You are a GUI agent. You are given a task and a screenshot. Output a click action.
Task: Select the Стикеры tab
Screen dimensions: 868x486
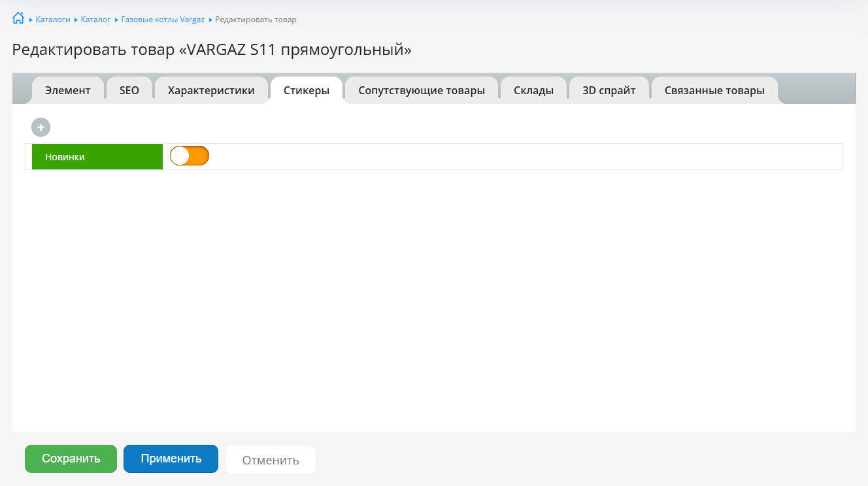[307, 90]
